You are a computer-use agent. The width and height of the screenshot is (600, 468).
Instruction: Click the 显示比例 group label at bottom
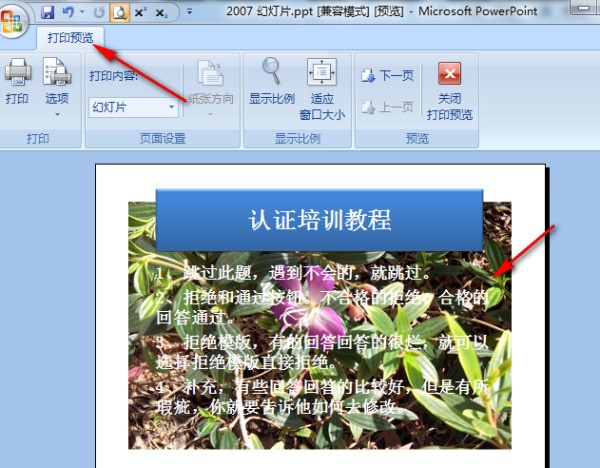tap(297, 139)
